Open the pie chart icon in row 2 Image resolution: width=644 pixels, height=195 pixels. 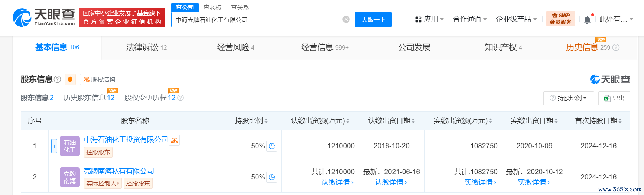pos(272,177)
